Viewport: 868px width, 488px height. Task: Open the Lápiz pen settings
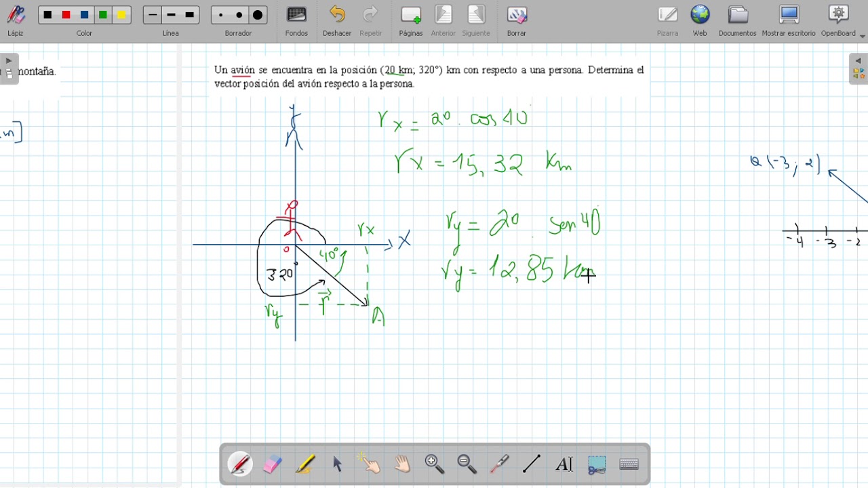click(x=16, y=20)
